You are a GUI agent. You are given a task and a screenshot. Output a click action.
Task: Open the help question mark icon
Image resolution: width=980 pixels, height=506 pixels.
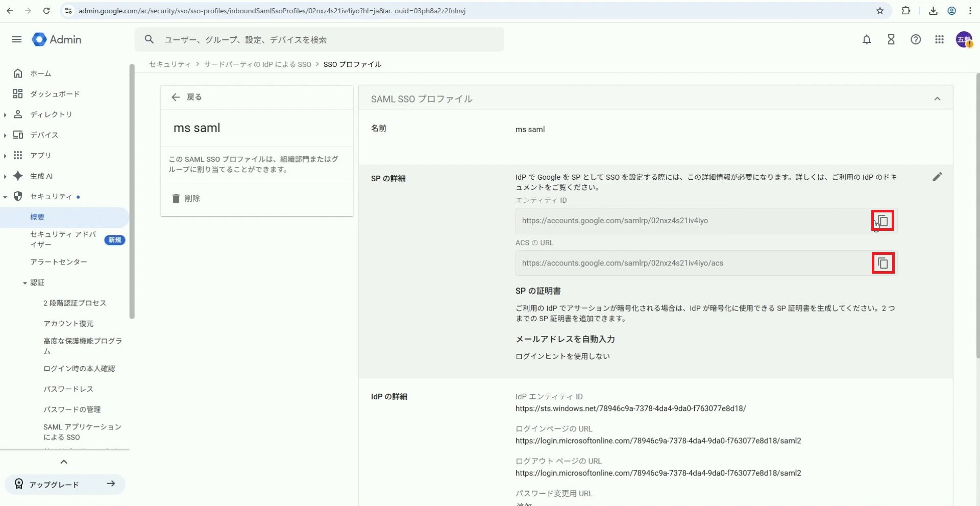tap(916, 40)
